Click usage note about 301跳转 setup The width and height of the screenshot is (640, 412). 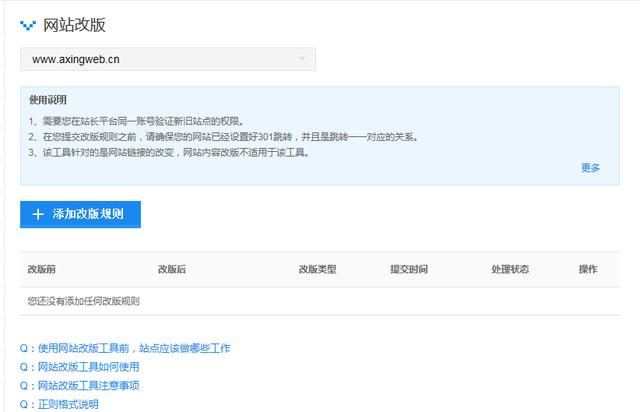pyautogui.click(x=230, y=137)
